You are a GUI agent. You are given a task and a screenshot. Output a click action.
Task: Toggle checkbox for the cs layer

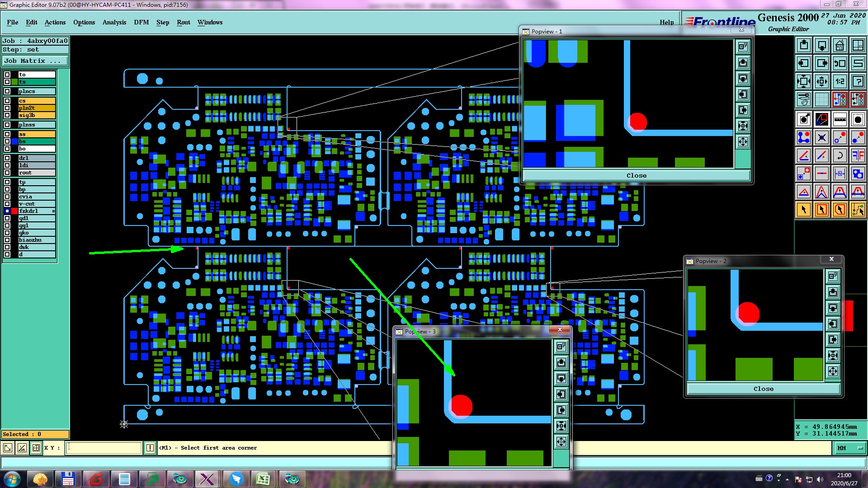(x=7, y=101)
